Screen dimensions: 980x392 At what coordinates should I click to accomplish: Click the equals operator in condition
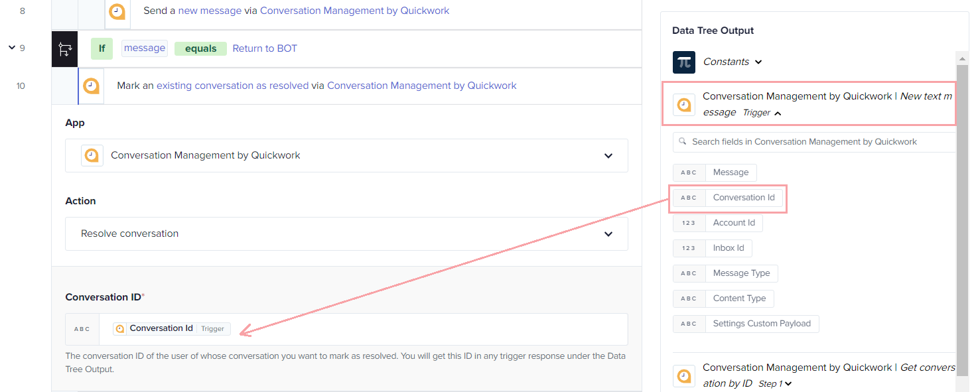[200, 48]
